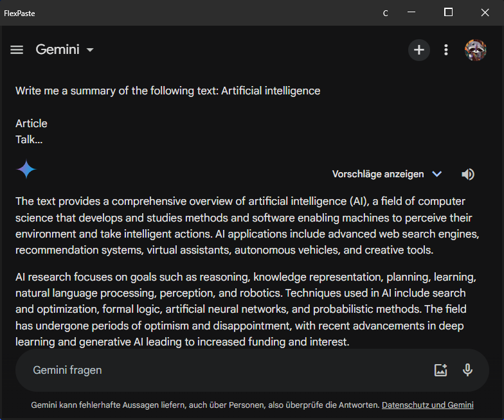Click the chevron beside Vorschläge anzeigen

437,174
